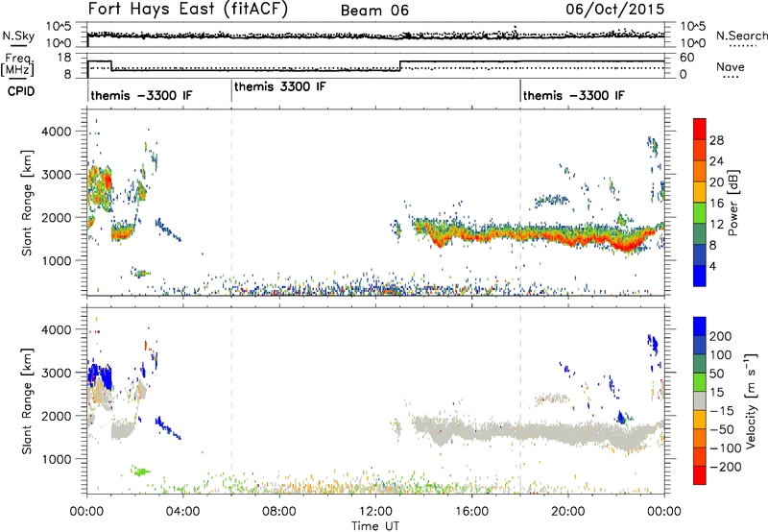Click the 'themis 3300 IF' CPID label
This screenshot has height=532, width=768.
279,87
